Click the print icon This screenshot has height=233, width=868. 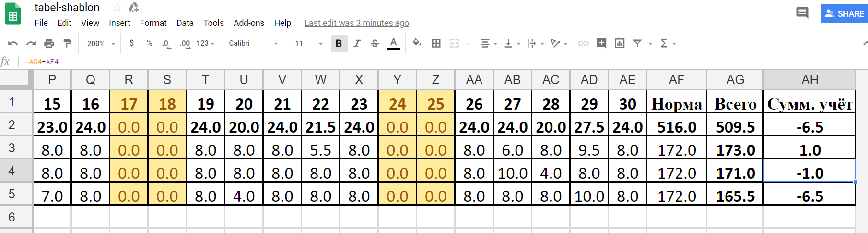(49, 44)
